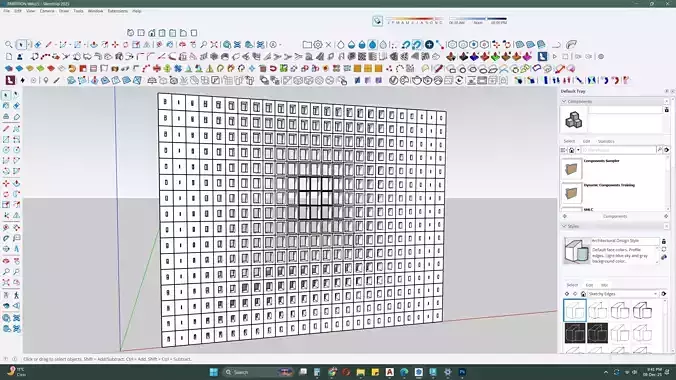Click the folder icon next to gear
The image size is (676, 380).
(x=307, y=44)
